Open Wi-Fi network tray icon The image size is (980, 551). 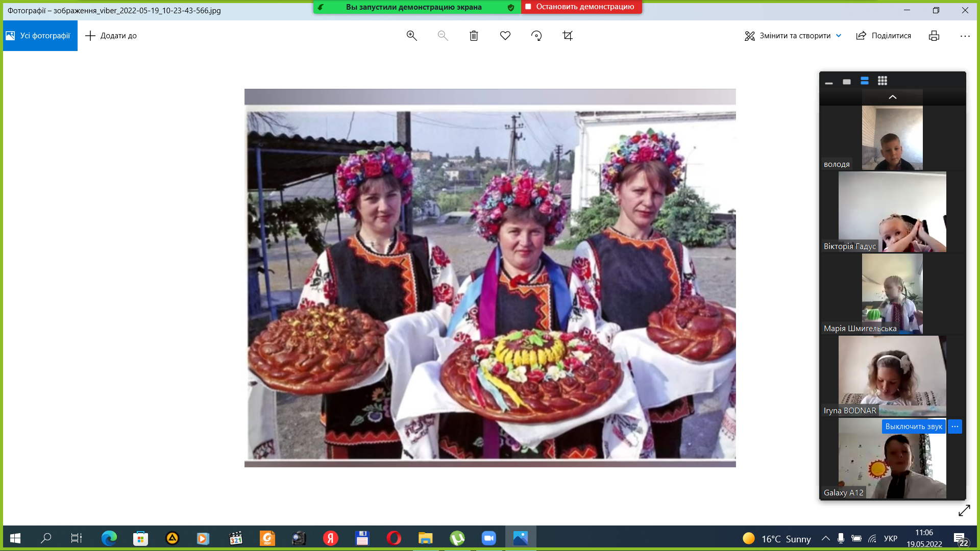point(872,538)
